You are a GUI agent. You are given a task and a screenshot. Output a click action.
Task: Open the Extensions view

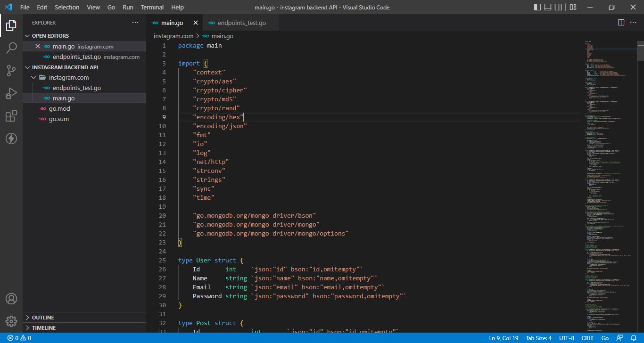[11, 116]
